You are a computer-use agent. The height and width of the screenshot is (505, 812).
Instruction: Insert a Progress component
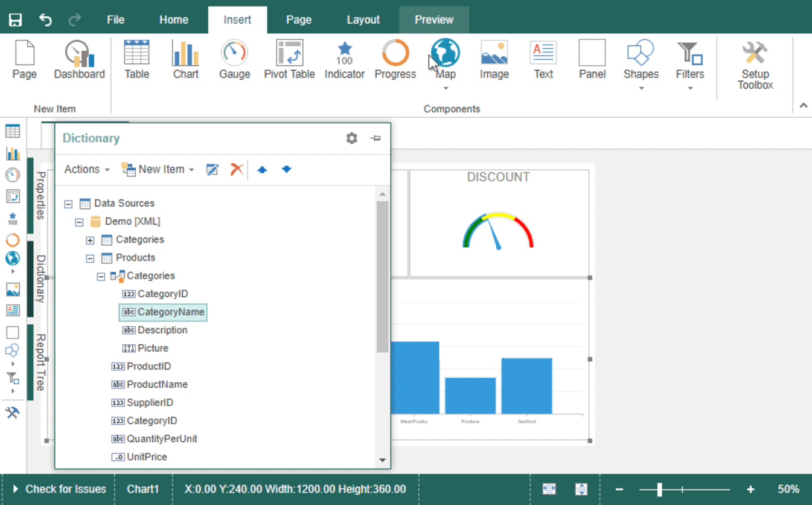click(x=395, y=60)
